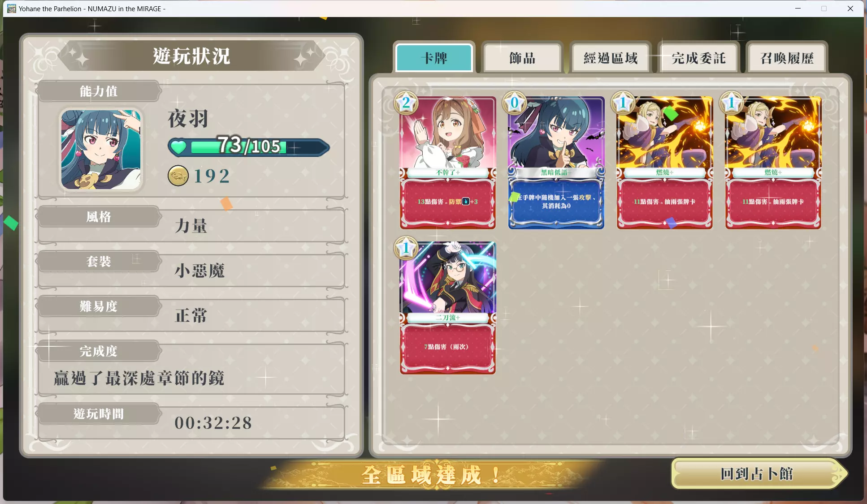Switch to the 飾品 tab
Screen dimensions: 867x504
pos(522,58)
